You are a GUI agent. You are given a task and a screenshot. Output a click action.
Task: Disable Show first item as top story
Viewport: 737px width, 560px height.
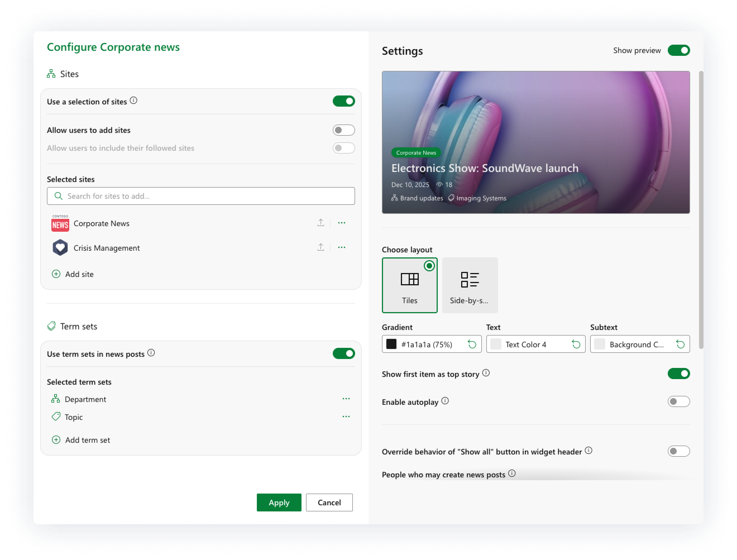point(678,374)
